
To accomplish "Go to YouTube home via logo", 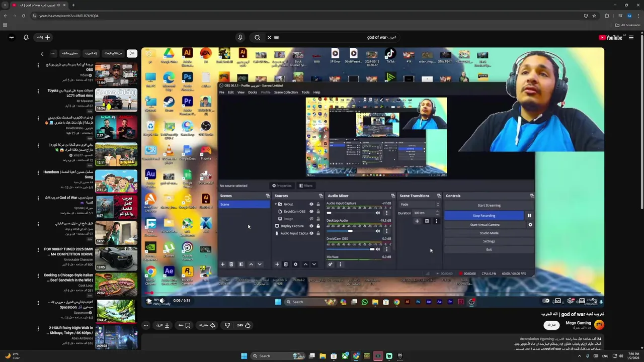I will pyautogui.click(x=611, y=37).
